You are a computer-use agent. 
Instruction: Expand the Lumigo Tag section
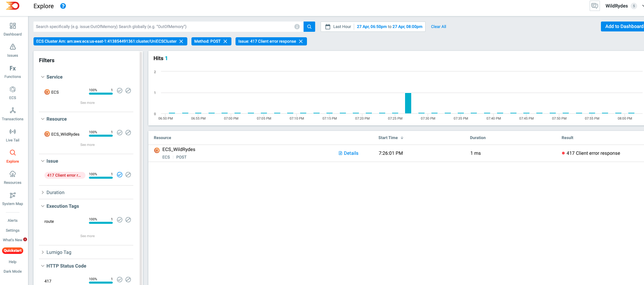click(x=43, y=252)
